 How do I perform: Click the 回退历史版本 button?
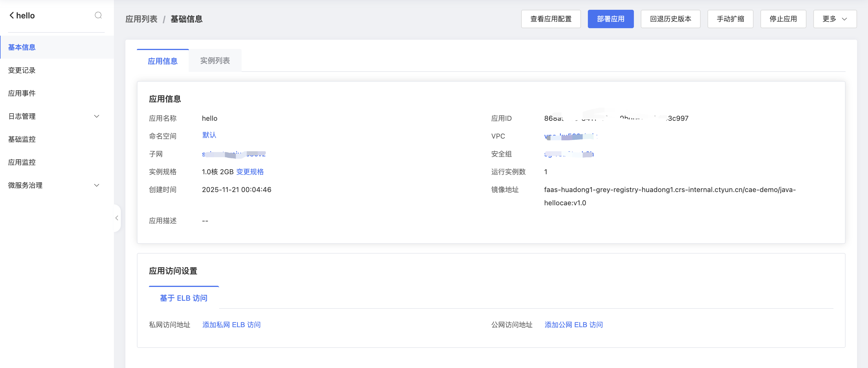point(670,19)
